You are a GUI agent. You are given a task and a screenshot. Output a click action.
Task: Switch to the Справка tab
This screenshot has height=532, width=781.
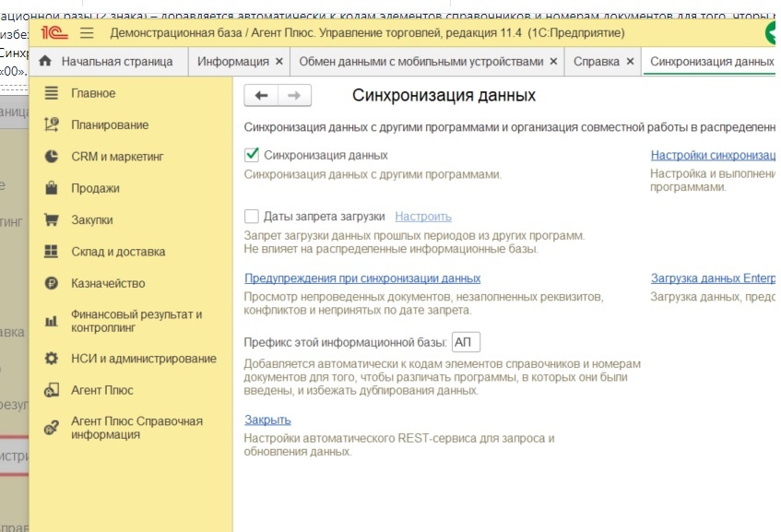point(597,61)
